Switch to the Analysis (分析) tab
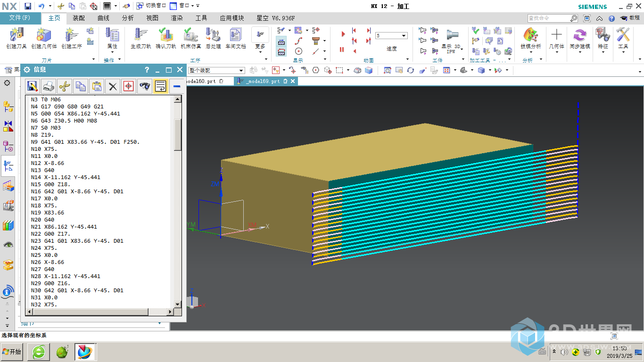 click(128, 18)
